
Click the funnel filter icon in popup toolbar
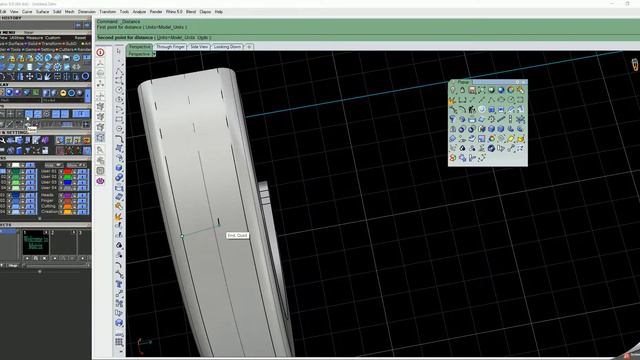(x=453, y=119)
